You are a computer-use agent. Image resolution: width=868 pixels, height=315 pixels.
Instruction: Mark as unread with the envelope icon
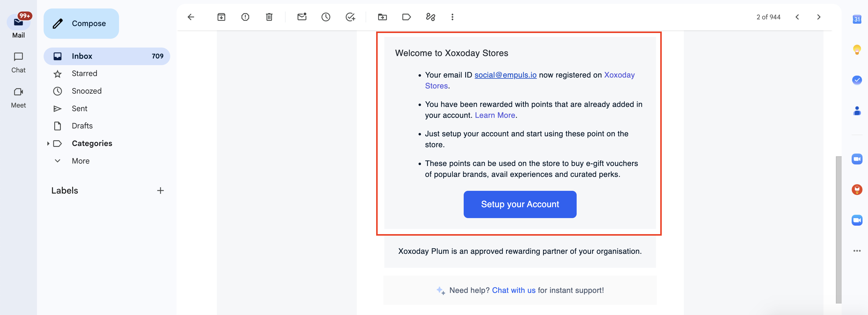[x=302, y=17]
